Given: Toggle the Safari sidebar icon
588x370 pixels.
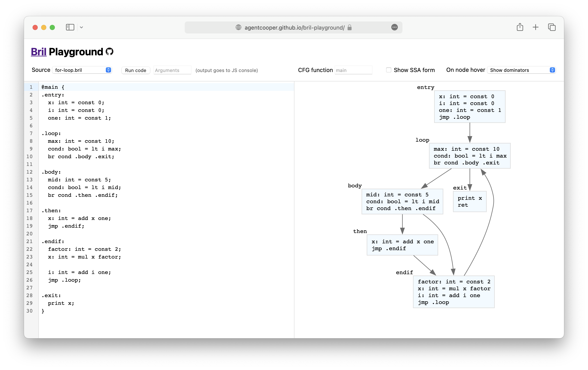Looking at the screenshot, I should (x=70, y=27).
